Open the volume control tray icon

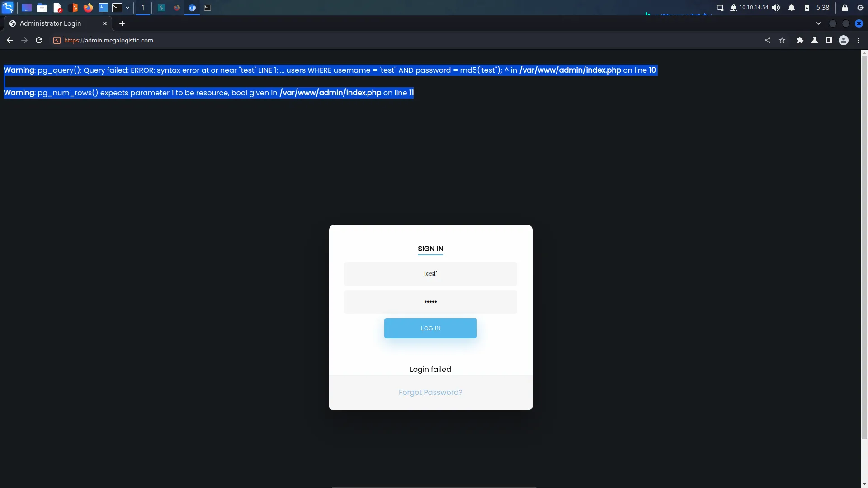pyautogui.click(x=776, y=8)
